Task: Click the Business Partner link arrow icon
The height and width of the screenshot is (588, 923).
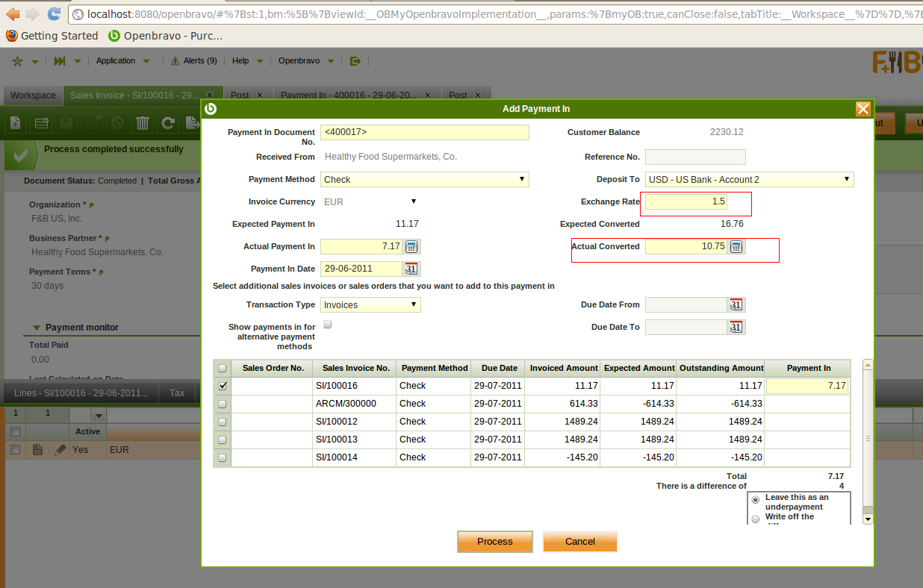Action: 107,239
